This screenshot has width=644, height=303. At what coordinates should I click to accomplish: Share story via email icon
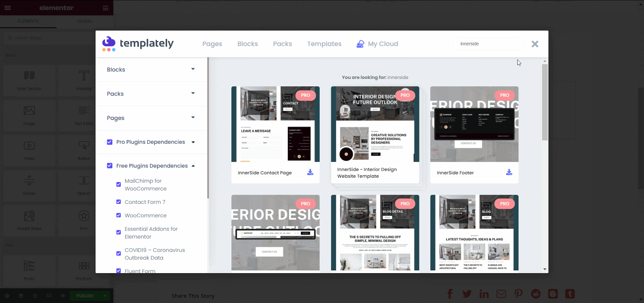coord(501,294)
